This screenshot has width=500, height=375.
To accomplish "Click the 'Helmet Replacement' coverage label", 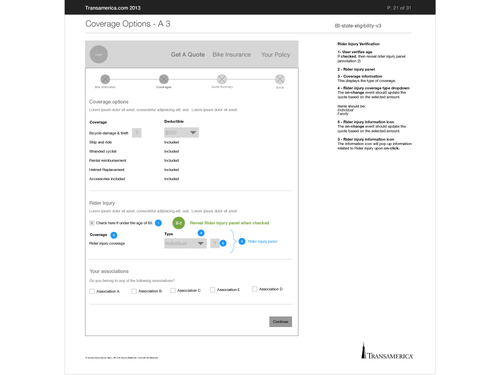I will pos(107,170).
